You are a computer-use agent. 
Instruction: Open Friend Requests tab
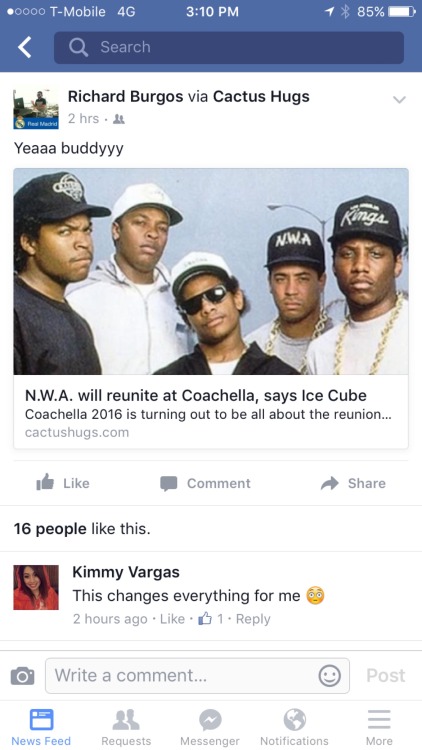point(126,727)
